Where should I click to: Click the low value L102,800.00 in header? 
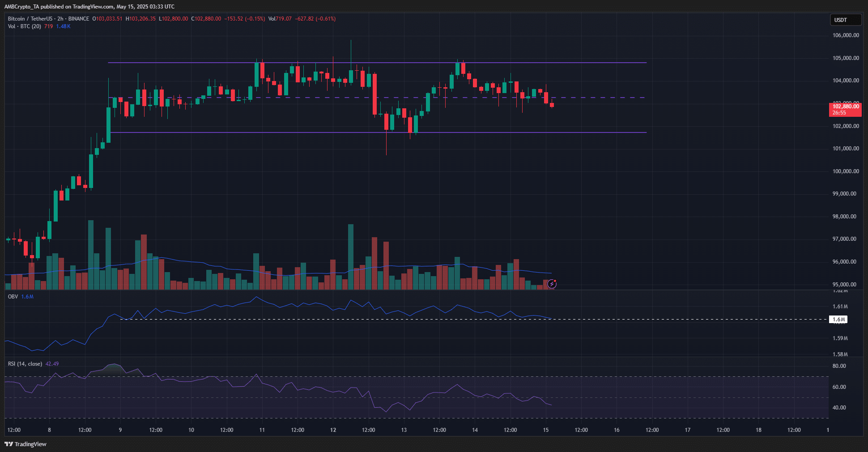tap(174, 19)
